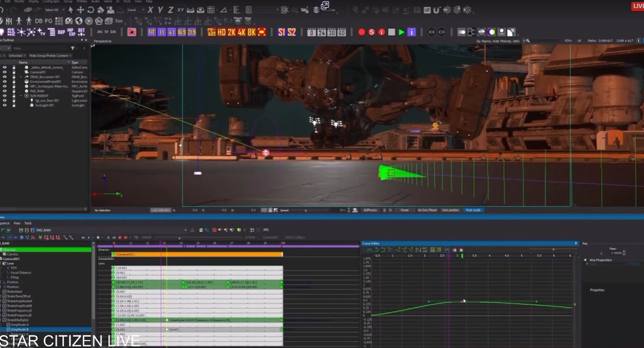644x348 pixels.
Task: Choose the HD resolution preset
Action: (221, 32)
